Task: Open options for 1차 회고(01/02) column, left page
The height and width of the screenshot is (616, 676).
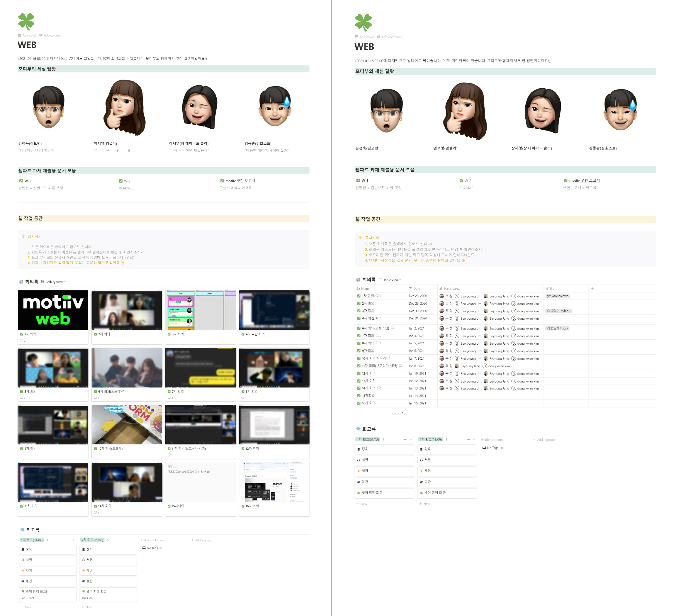Action: [68, 540]
